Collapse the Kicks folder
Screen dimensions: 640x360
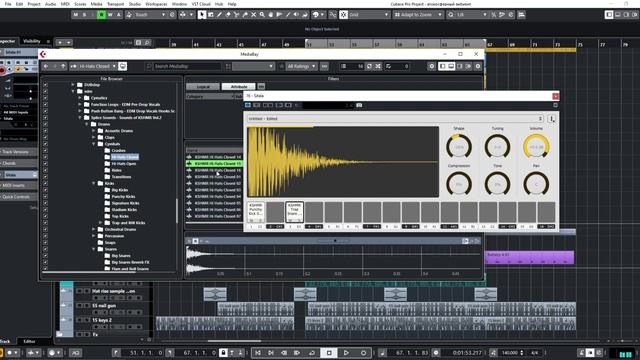[93, 183]
